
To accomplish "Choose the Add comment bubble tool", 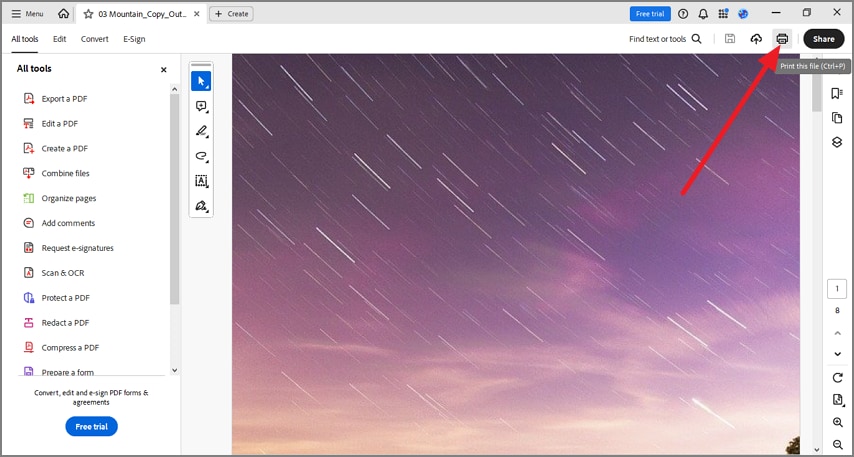I will (201, 106).
